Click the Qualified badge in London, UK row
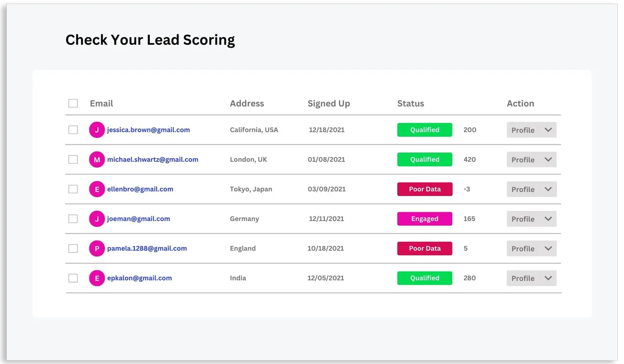The width and height of the screenshot is (624, 364). 425,160
